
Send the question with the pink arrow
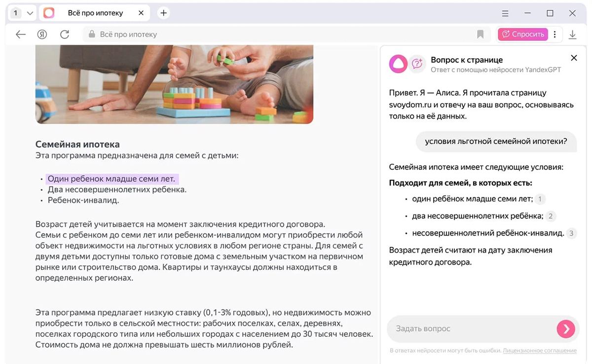click(x=565, y=328)
